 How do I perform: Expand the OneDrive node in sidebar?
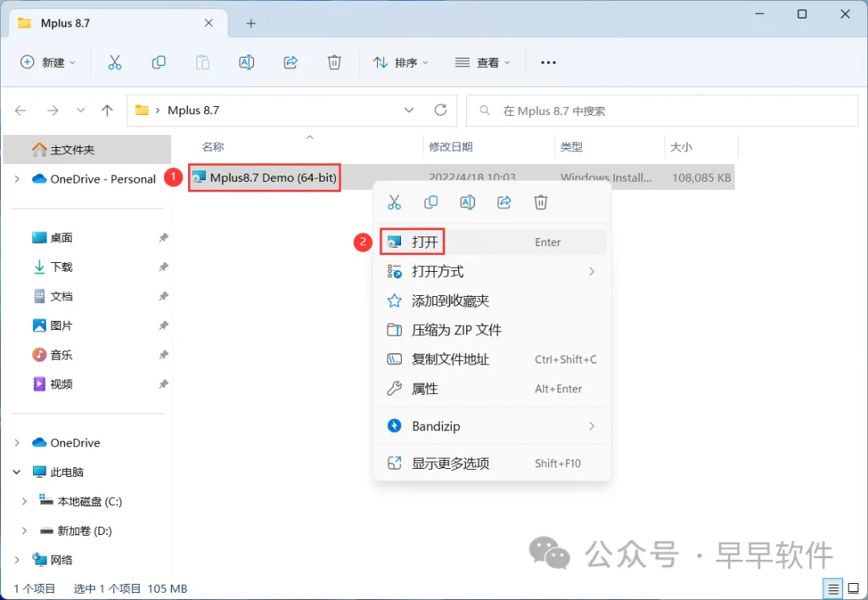(x=17, y=442)
